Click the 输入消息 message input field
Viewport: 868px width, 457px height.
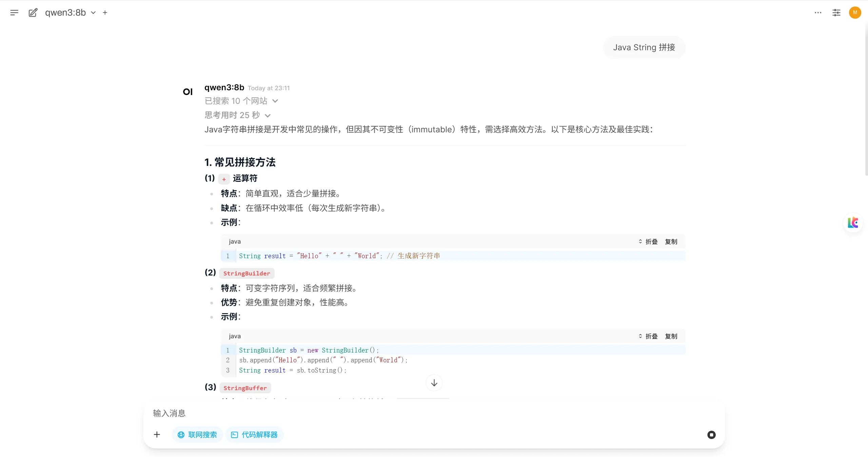(x=434, y=413)
